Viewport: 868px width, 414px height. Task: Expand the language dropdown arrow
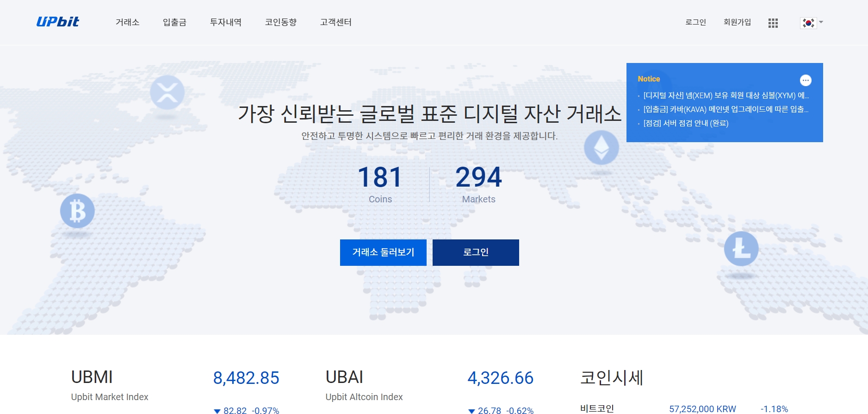pyautogui.click(x=821, y=22)
